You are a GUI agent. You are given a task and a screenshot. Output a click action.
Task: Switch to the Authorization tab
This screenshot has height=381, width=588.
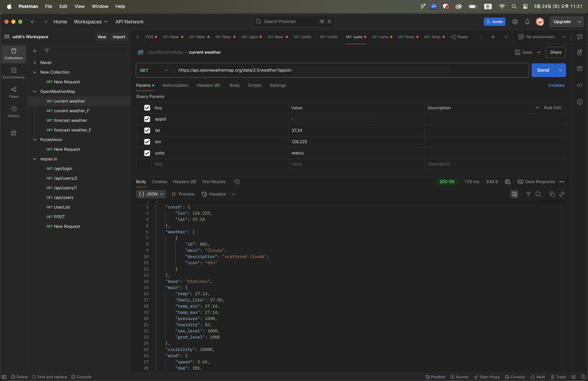175,85
